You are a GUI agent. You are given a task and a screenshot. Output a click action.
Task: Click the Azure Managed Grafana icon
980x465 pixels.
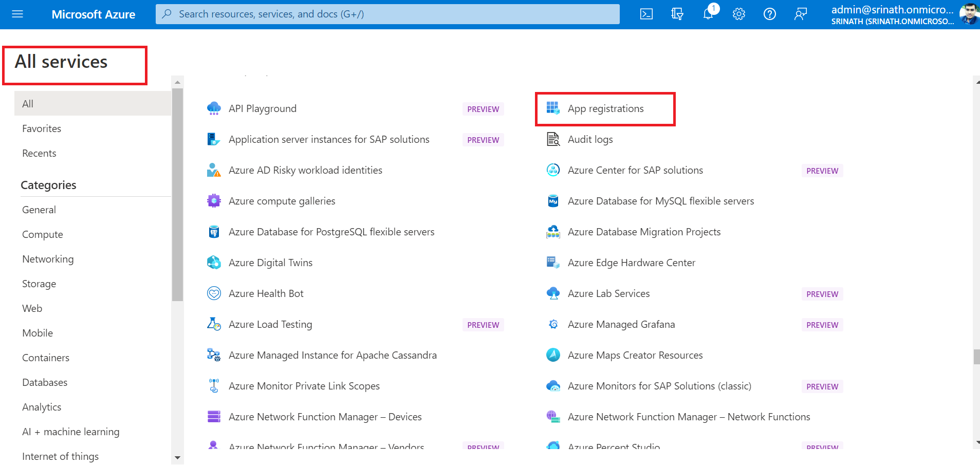(553, 324)
